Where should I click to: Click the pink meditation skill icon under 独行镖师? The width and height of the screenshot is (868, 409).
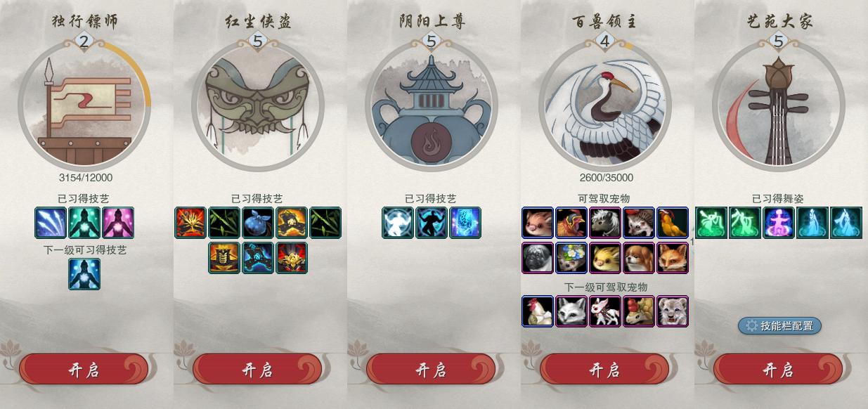(x=118, y=223)
